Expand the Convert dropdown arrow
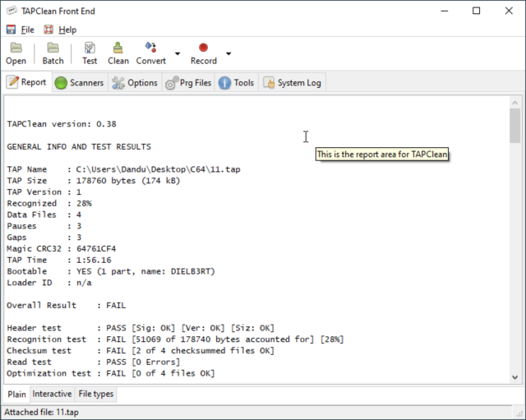The image size is (526, 420). click(178, 53)
